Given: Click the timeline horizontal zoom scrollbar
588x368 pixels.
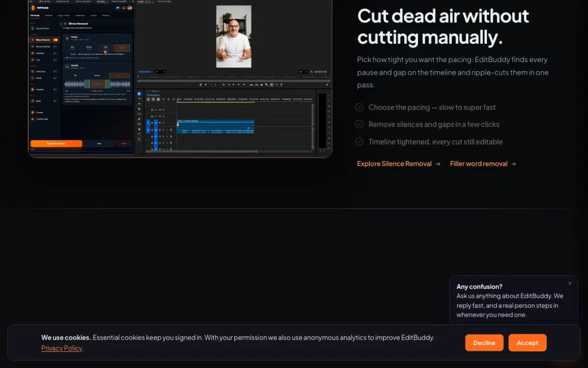Looking at the screenshot, I should pyautogui.click(x=202, y=151).
